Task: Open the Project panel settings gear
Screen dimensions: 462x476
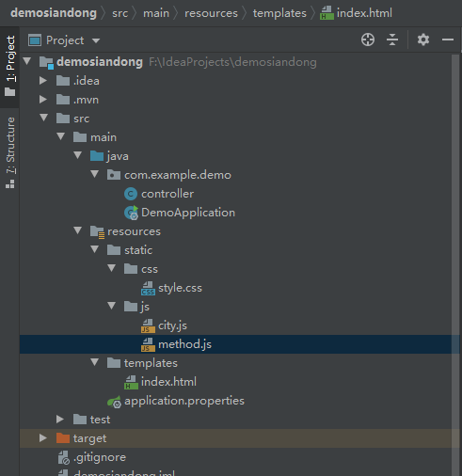Action: [x=423, y=40]
